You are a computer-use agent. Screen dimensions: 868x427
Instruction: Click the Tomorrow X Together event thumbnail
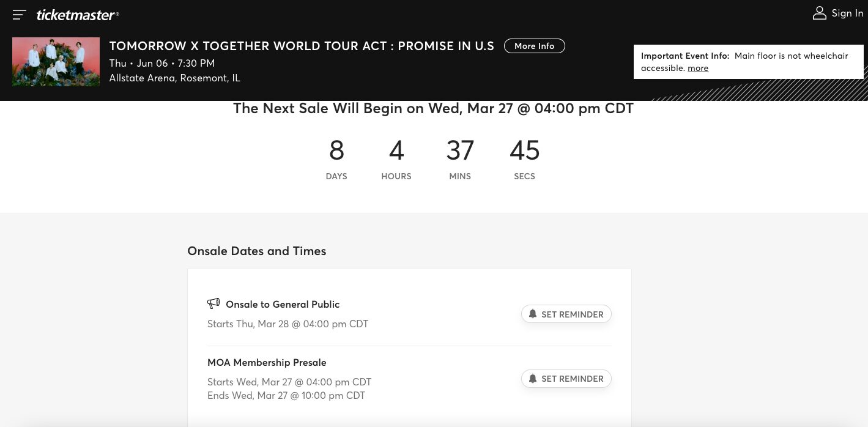tap(56, 62)
